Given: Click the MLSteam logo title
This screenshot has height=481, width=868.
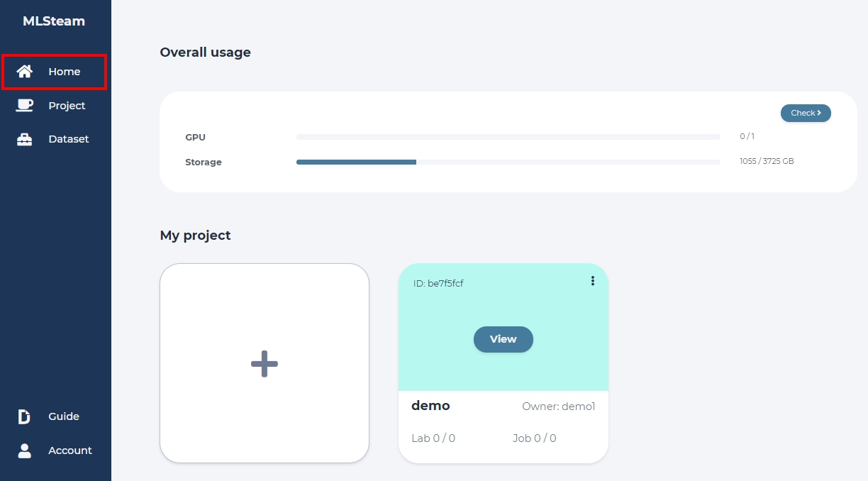Looking at the screenshot, I should 54,21.
